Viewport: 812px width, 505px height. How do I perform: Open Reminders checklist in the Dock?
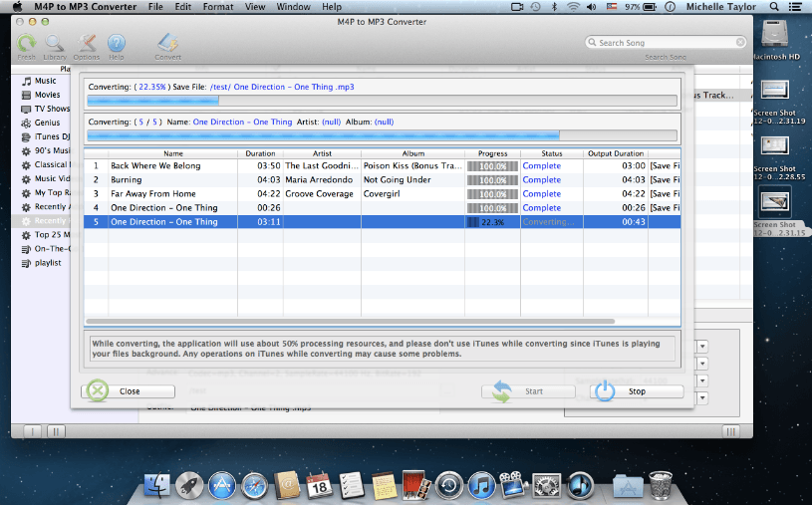tap(352, 485)
